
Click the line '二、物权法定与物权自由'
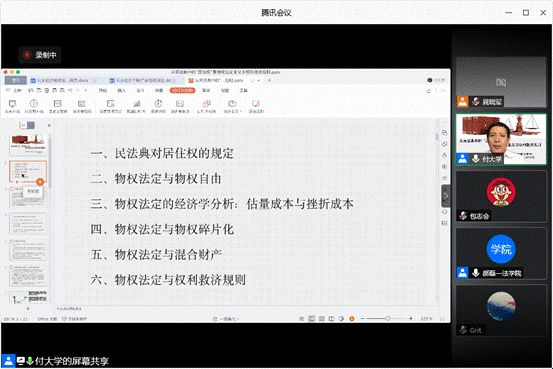(156, 179)
